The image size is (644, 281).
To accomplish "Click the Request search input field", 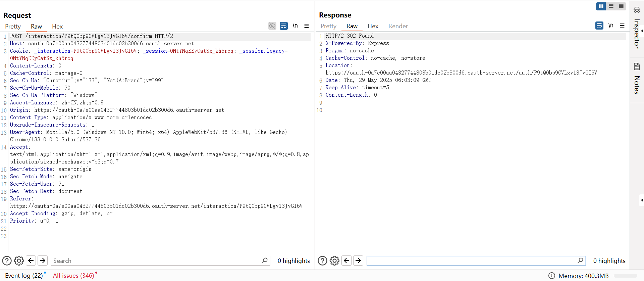I will [156, 261].
